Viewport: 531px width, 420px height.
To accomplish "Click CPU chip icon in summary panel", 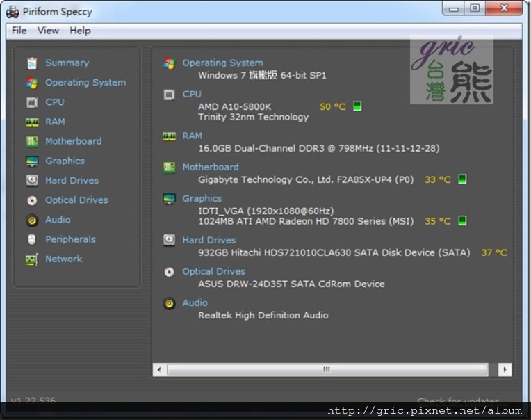I will pos(169,95).
